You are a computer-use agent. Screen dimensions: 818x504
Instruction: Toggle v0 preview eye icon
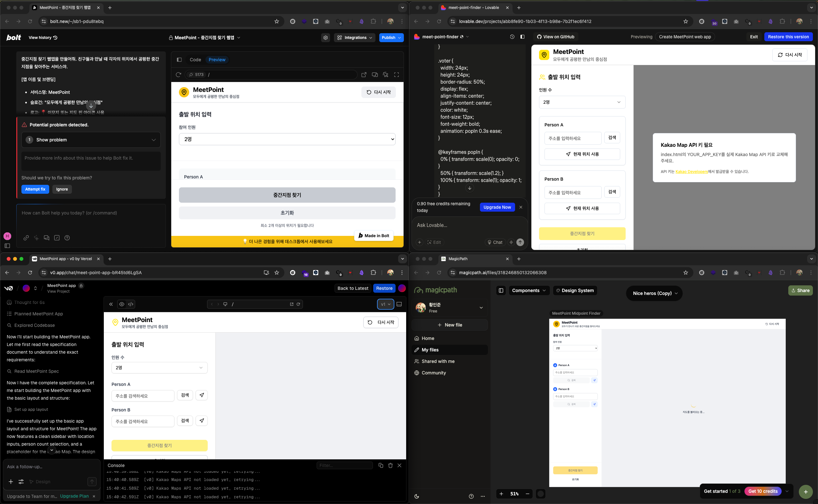[x=121, y=304]
